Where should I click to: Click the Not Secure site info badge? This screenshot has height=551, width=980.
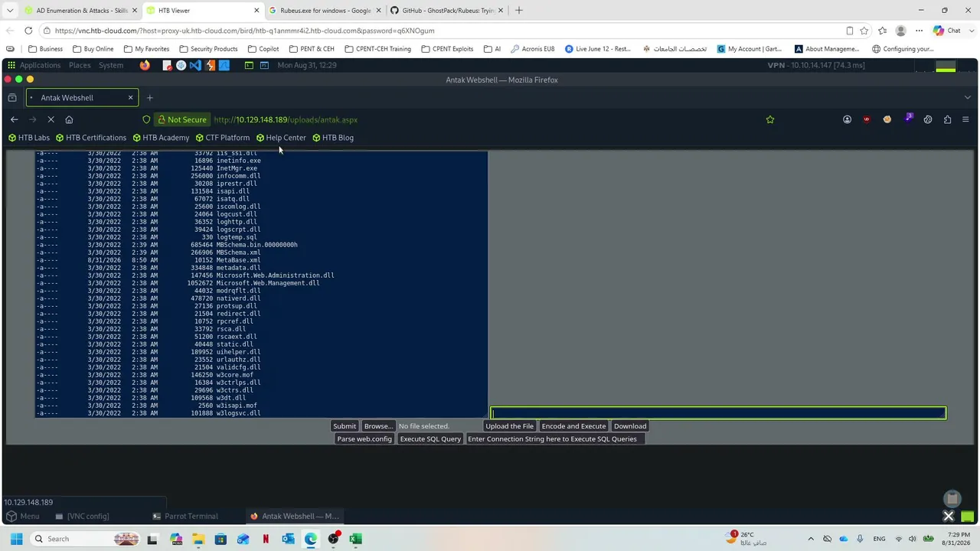click(182, 119)
